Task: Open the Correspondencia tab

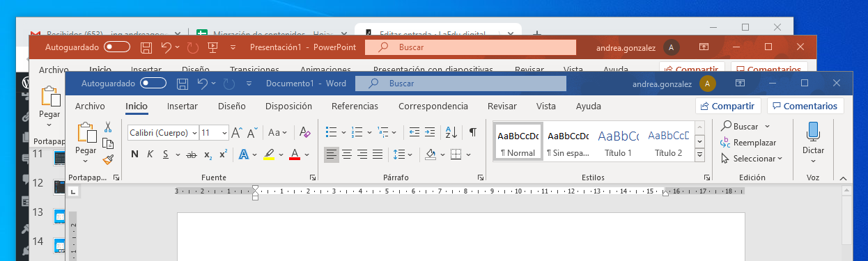Action: click(x=433, y=106)
